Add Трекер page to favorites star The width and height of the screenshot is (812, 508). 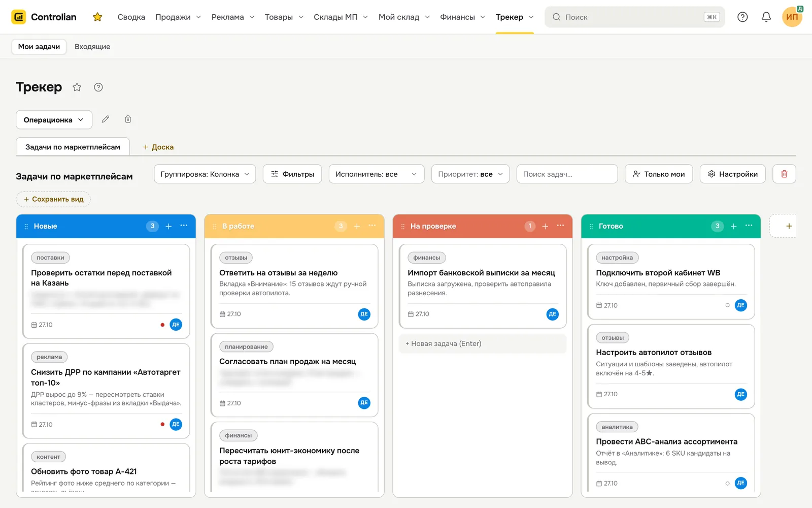77,87
